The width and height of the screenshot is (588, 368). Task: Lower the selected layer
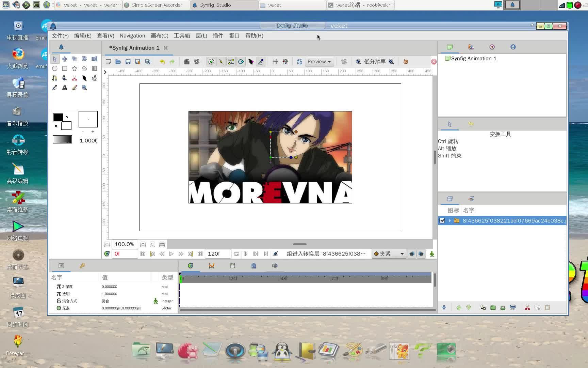[469, 308]
